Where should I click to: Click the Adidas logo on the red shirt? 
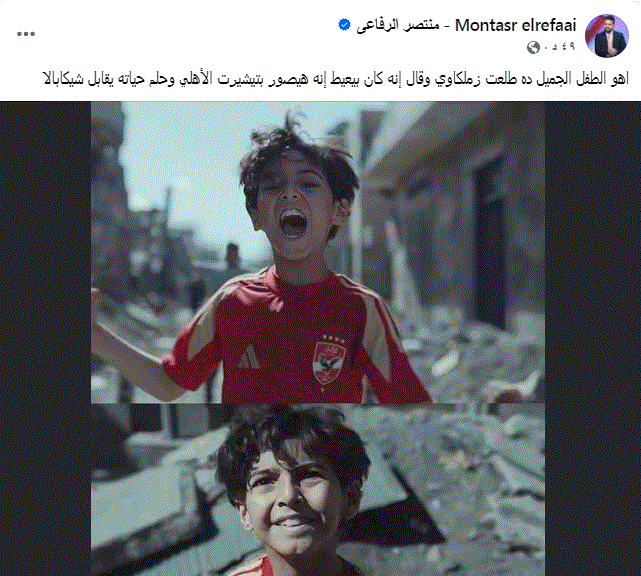248,357
